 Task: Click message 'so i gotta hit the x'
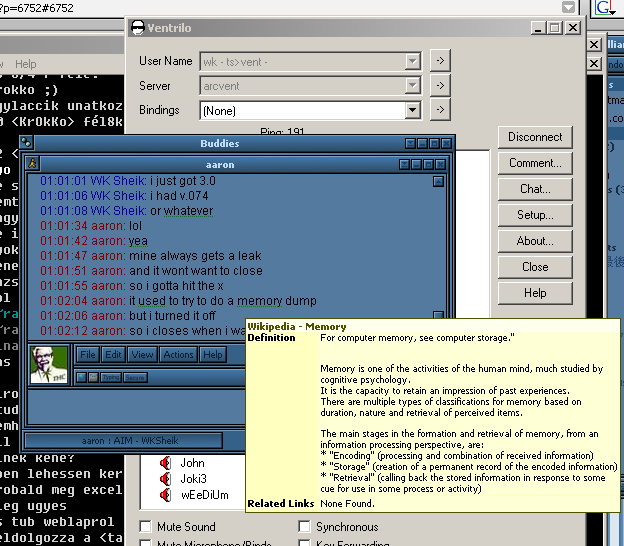(176, 286)
